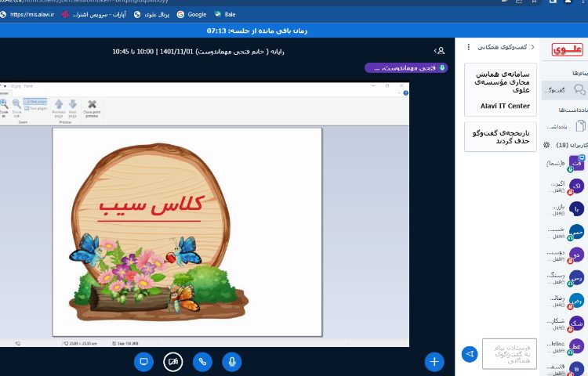The height and width of the screenshot is (376, 588).
Task: Click the session title رایانه text
Action: (198, 51)
